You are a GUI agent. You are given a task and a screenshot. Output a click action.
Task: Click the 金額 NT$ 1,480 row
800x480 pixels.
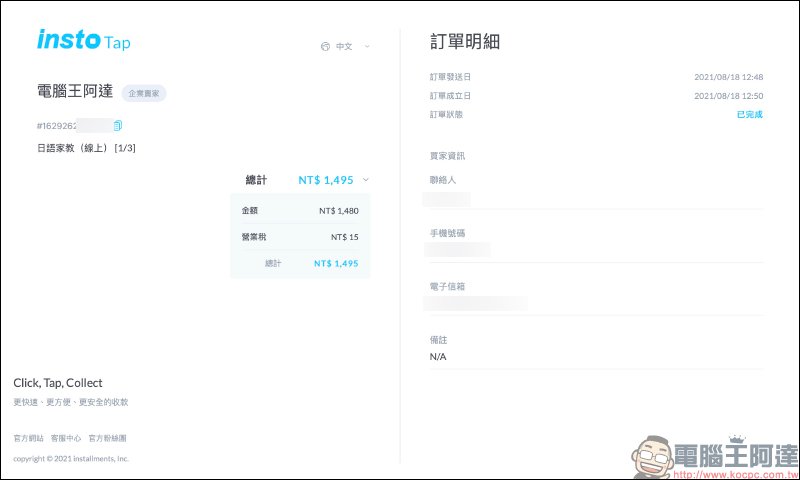[x=300, y=211]
